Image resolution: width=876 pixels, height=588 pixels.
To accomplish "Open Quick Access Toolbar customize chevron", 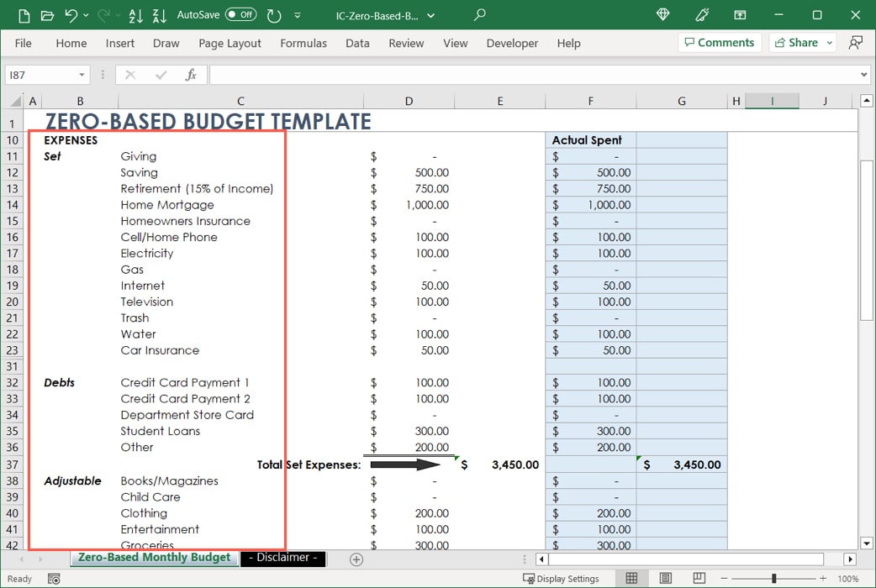I will [x=297, y=15].
